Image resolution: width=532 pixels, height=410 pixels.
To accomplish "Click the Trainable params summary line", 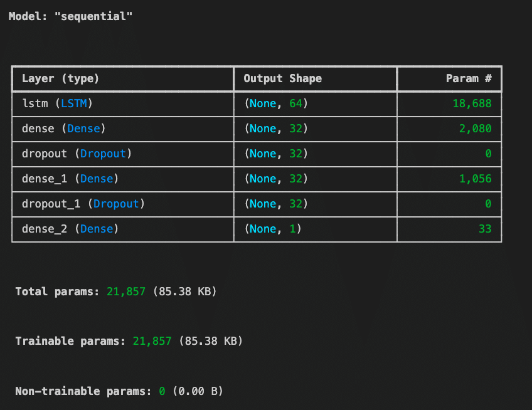I will (129, 341).
